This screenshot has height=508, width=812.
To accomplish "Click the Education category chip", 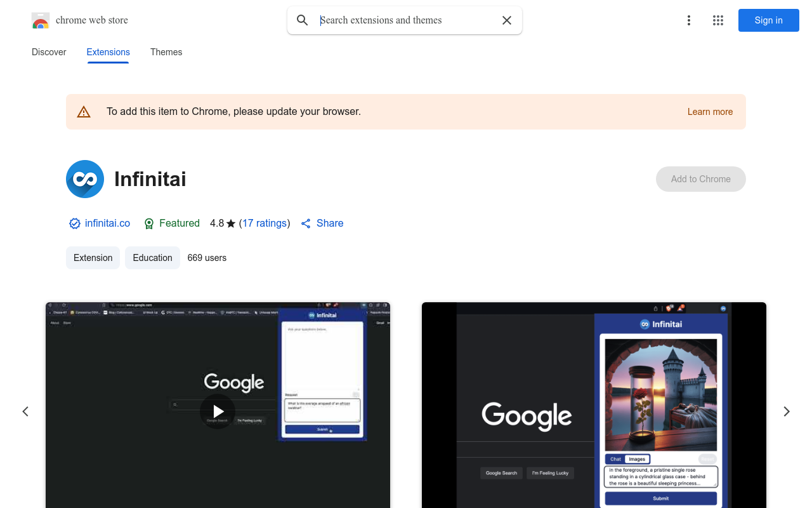I will tap(152, 258).
